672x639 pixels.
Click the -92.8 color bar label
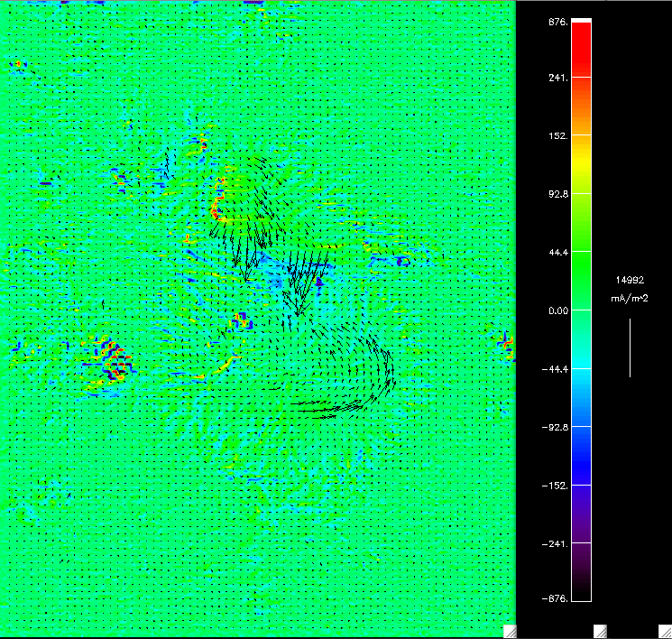[x=556, y=428]
